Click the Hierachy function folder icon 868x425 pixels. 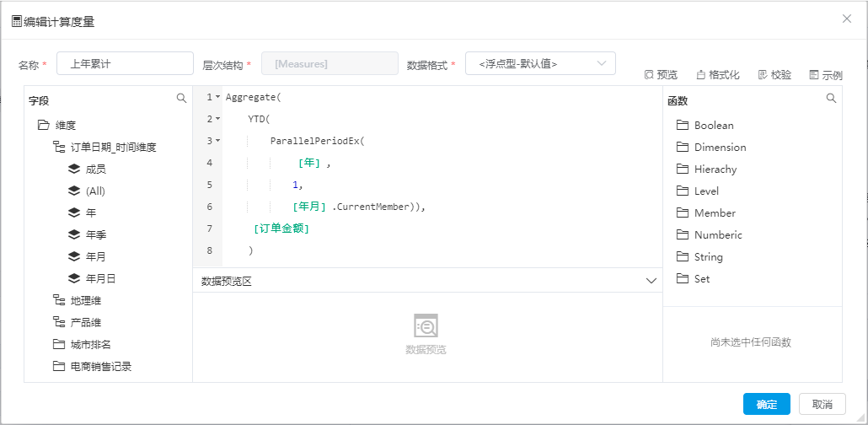[x=682, y=169]
